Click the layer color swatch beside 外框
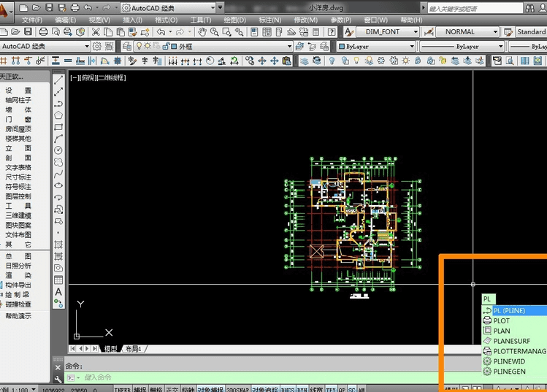This screenshot has width=547, height=392. 174,46
